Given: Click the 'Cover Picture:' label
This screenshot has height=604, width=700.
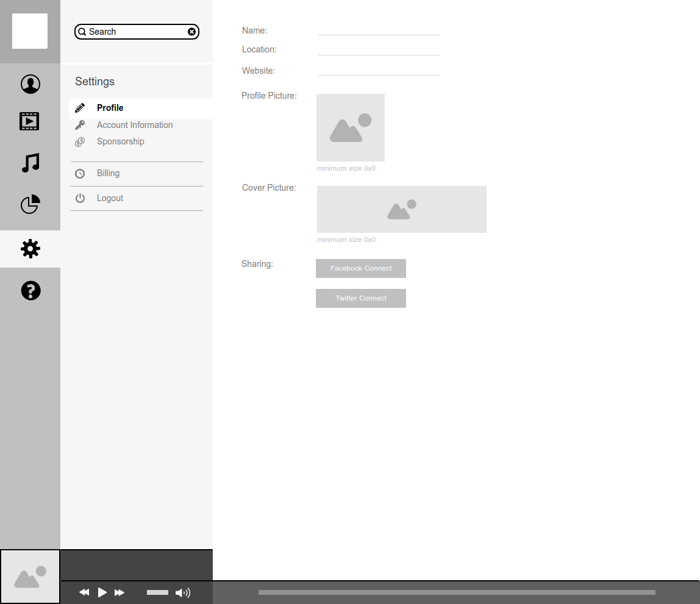Looking at the screenshot, I should click(269, 188).
